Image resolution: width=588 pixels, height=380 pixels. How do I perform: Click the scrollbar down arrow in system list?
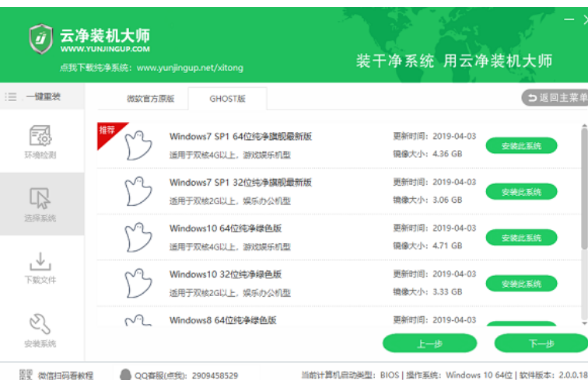584,323
